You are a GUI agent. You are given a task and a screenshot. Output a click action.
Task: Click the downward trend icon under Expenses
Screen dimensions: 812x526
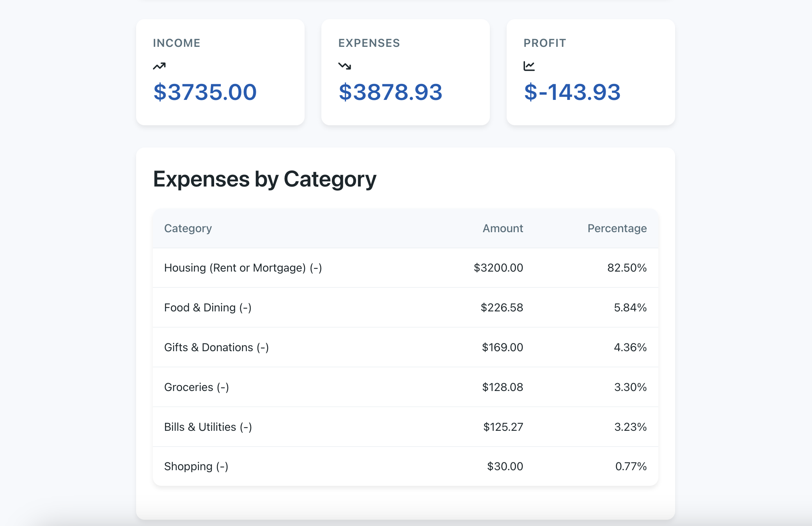pos(345,66)
